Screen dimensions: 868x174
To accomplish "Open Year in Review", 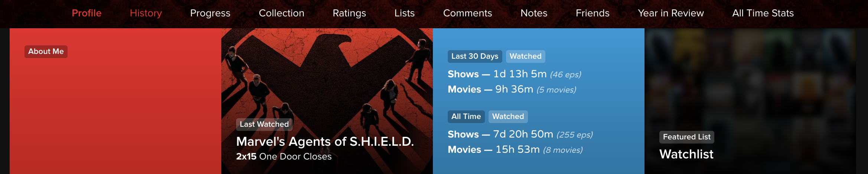I will coord(671,13).
